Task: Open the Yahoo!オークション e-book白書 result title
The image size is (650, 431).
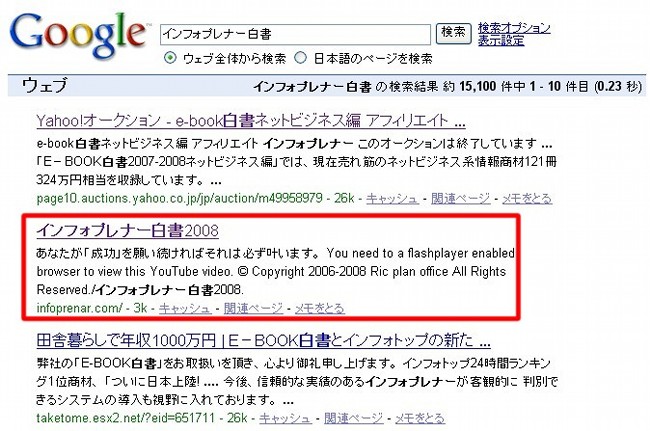Action: [251, 121]
